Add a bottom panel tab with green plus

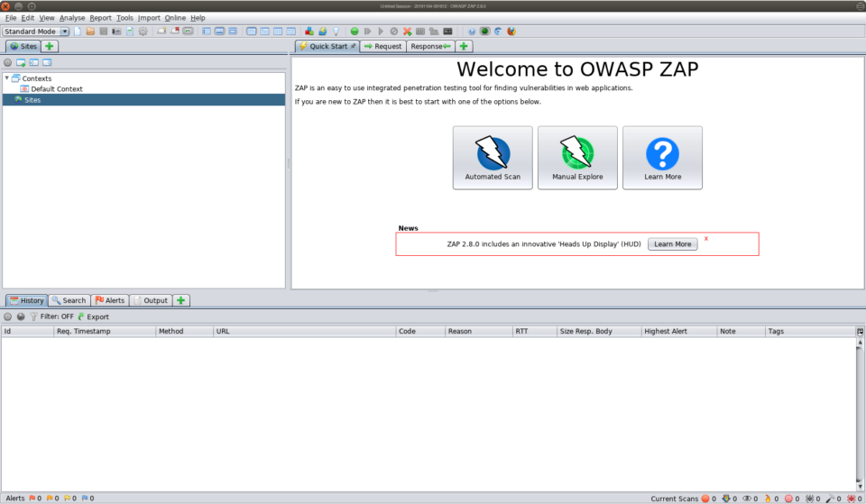coord(180,300)
